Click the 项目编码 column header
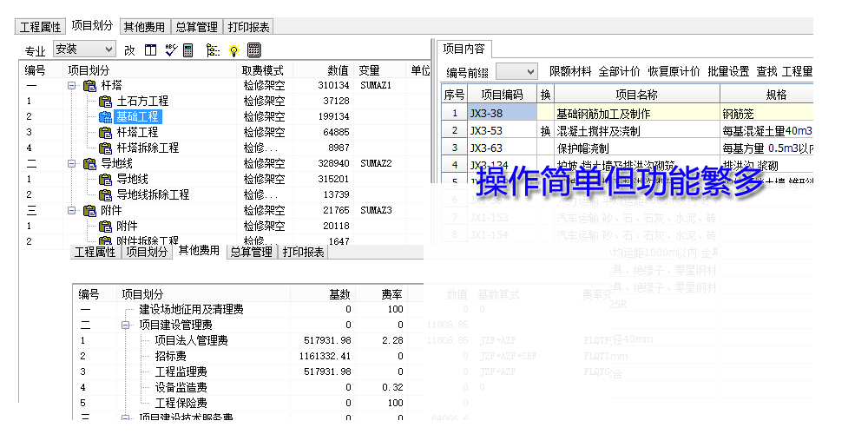 (x=502, y=95)
